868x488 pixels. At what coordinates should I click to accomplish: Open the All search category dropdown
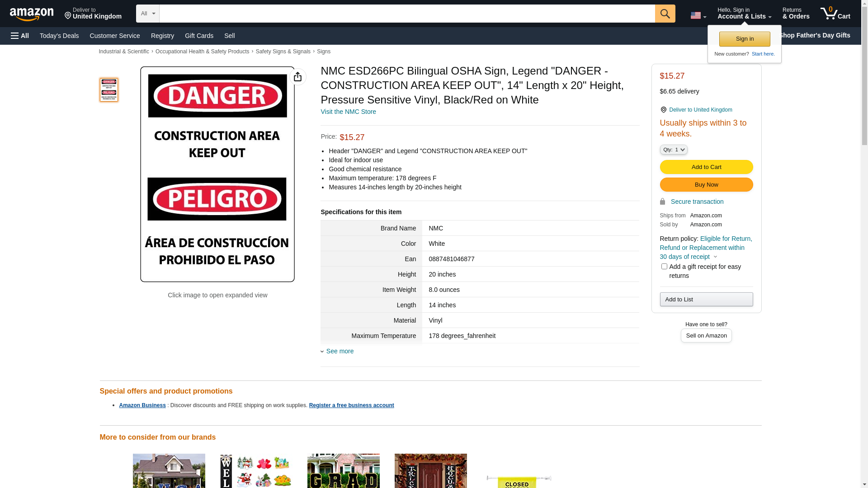click(x=148, y=14)
